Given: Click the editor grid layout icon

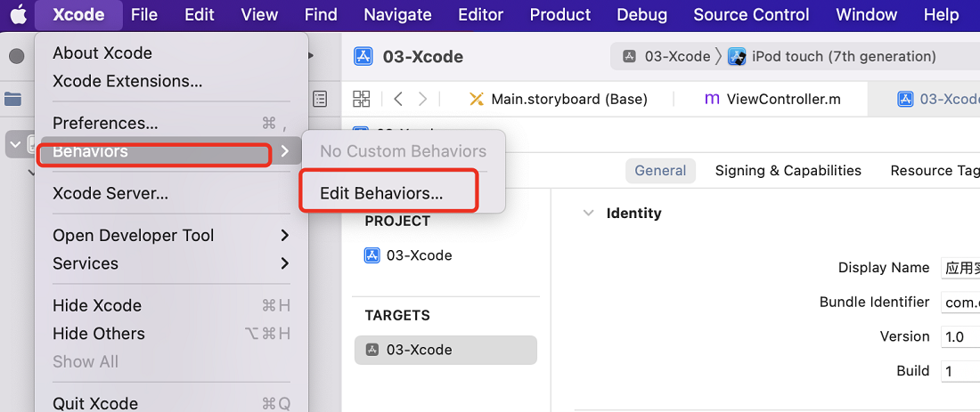Looking at the screenshot, I should (x=361, y=99).
